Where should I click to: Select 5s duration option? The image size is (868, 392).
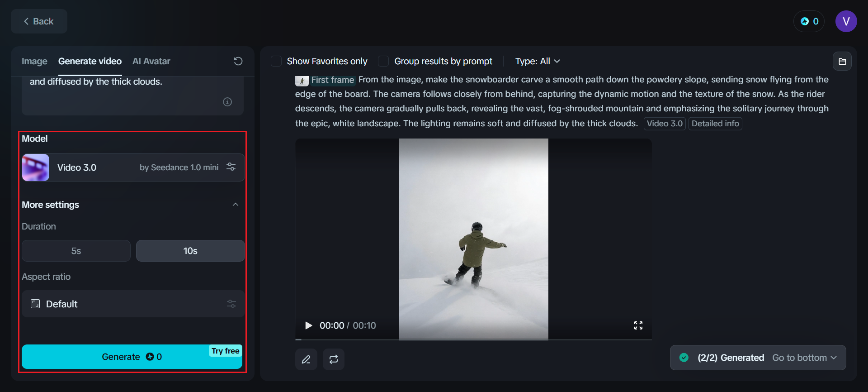76,251
